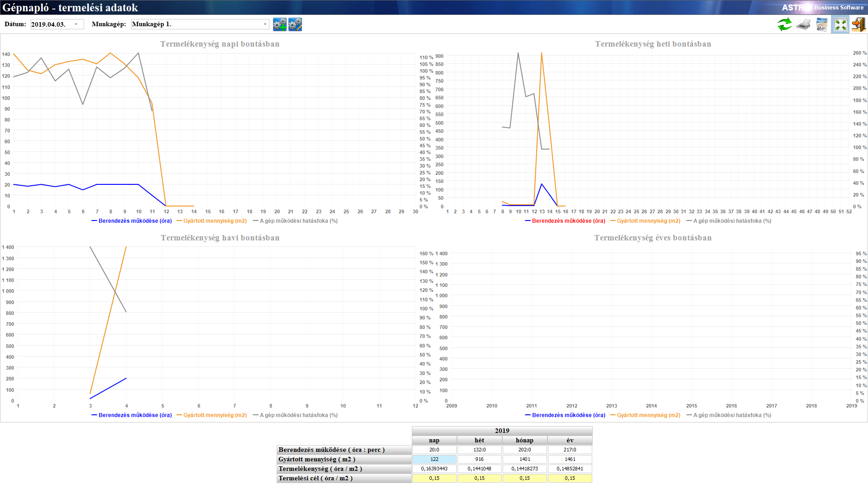Click Gyártott mennyiség legend in heti chart
The image size is (868, 488).
[645, 221]
